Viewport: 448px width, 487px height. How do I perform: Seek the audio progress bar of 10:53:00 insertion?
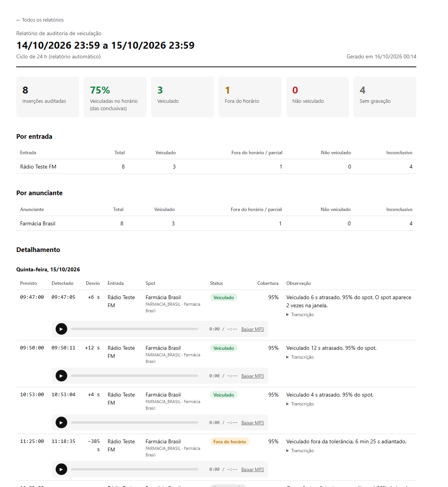(x=134, y=422)
